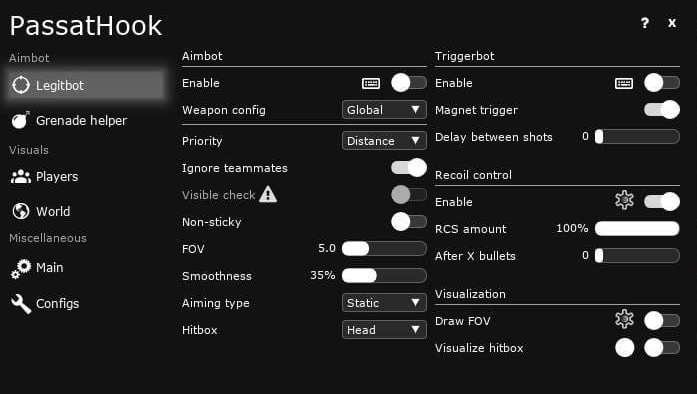The image size is (697, 394).
Task: Open the Weapon config Global dropdown
Action: tap(384, 110)
